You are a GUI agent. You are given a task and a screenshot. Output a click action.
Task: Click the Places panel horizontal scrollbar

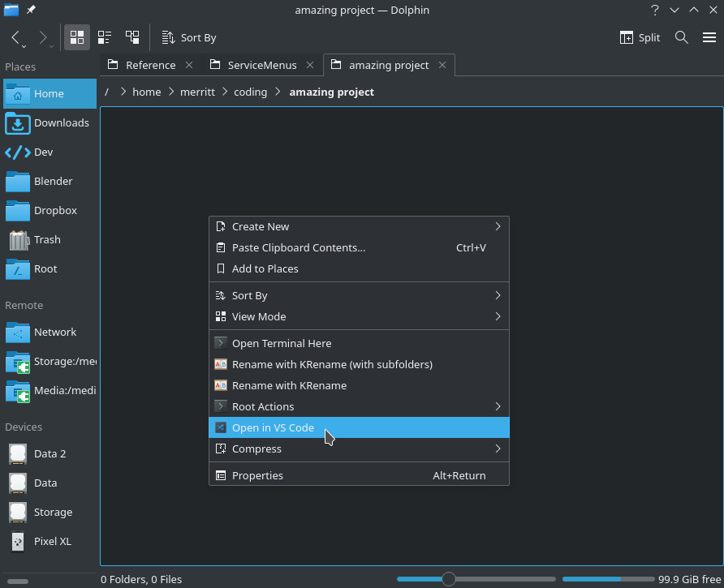coord(18,582)
